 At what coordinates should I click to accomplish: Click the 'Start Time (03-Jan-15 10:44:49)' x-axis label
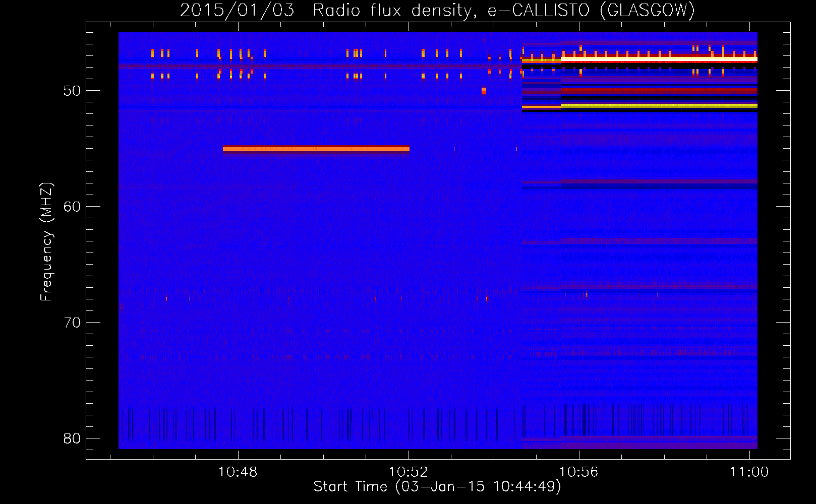437,487
